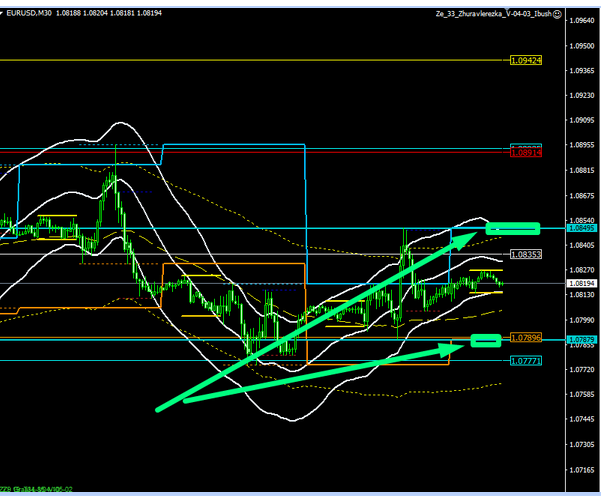
Task: Click the red 1.08914 price label
Action: click(x=525, y=153)
